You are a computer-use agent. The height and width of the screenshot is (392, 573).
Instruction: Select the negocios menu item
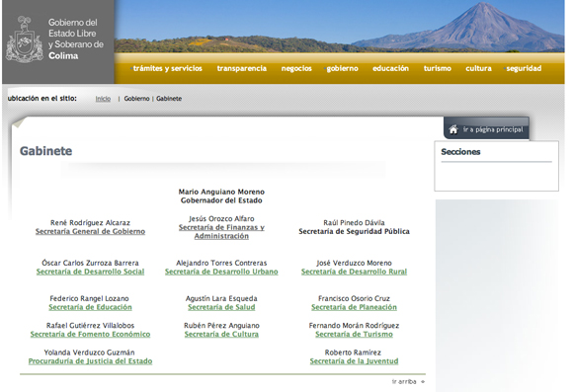pos(296,68)
